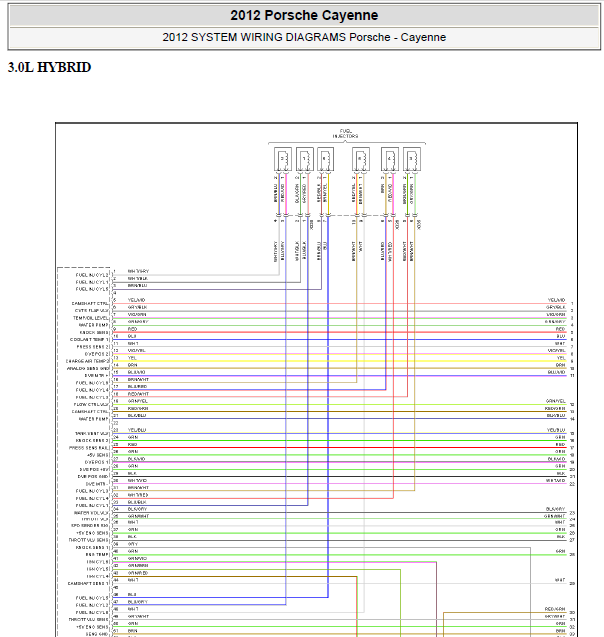604x637 pixels.
Task: Click the 'SENS GND' pin label
Action: pyautogui.click(x=97, y=634)
